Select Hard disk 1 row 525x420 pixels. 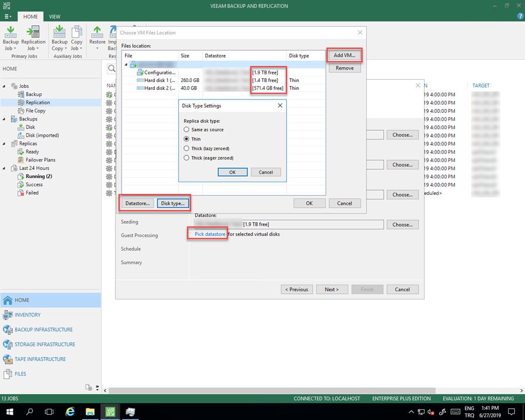[224, 81]
